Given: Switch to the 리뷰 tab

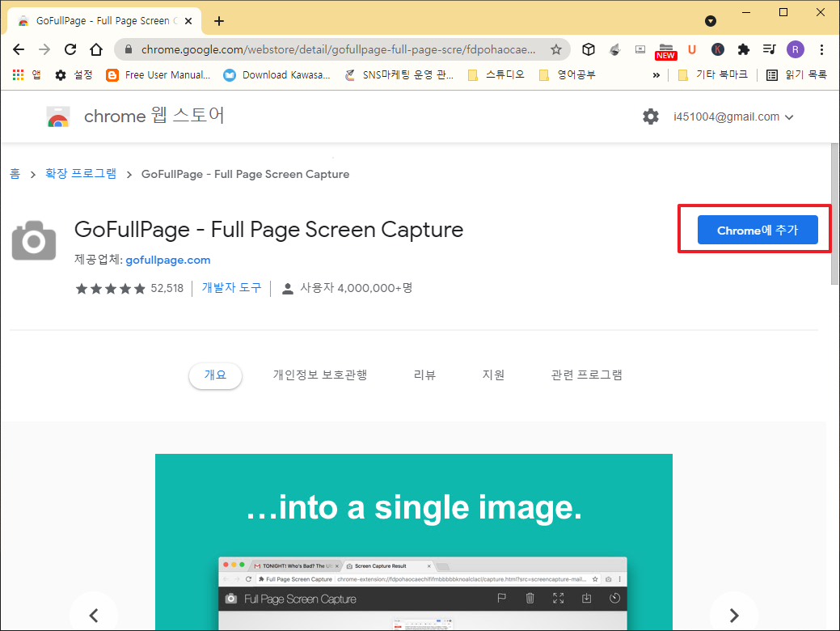Looking at the screenshot, I should (x=424, y=375).
